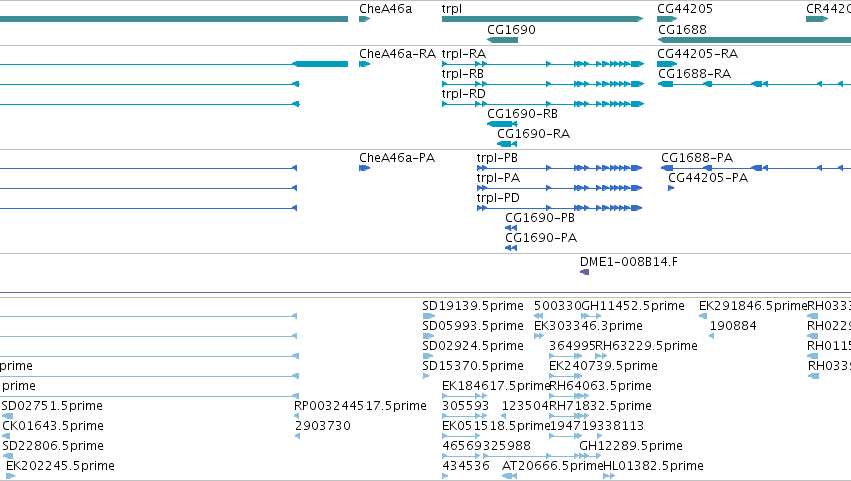851x481 pixels.
Task: Click the CG1688-RA transcript label
Action: click(x=694, y=74)
